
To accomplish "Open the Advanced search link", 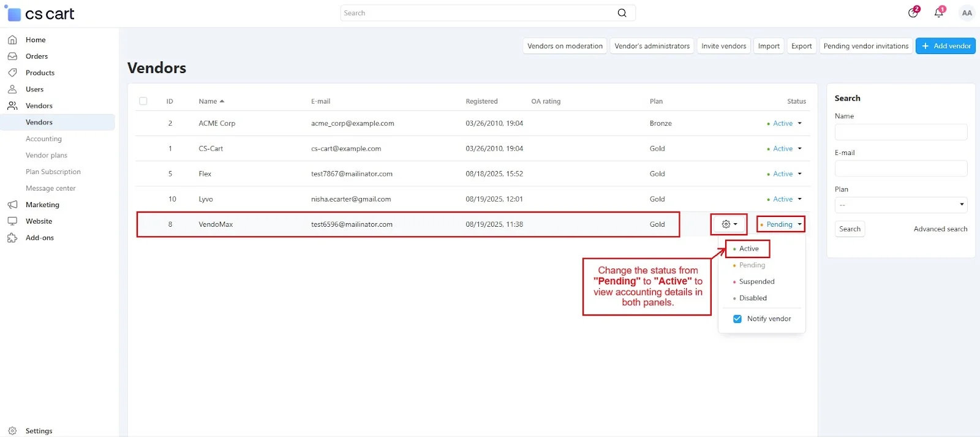I will 940,229.
